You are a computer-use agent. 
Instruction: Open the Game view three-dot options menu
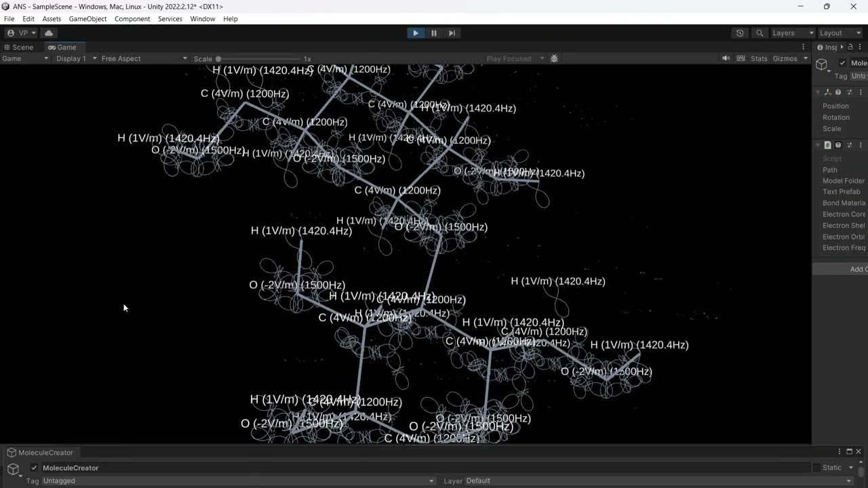(x=804, y=47)
